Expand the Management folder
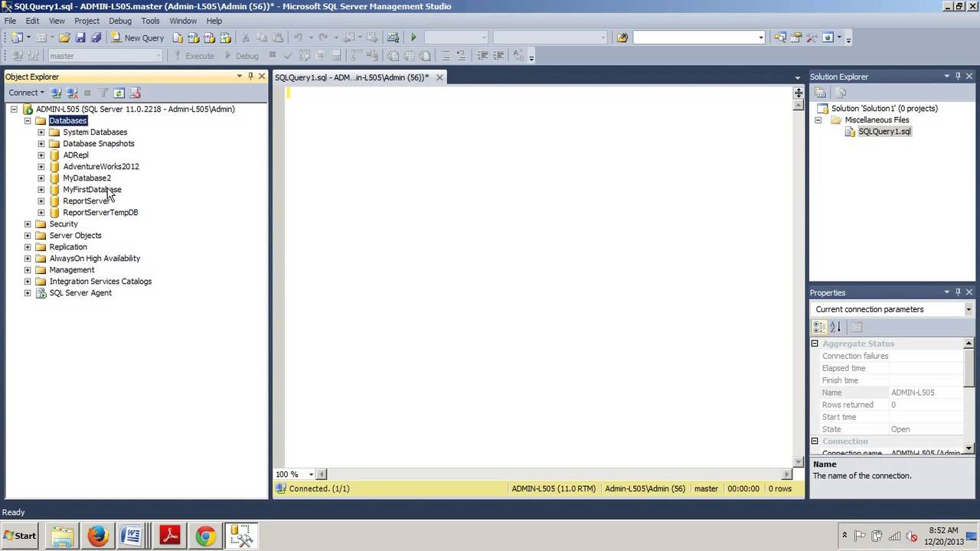 tap(28, 270)
